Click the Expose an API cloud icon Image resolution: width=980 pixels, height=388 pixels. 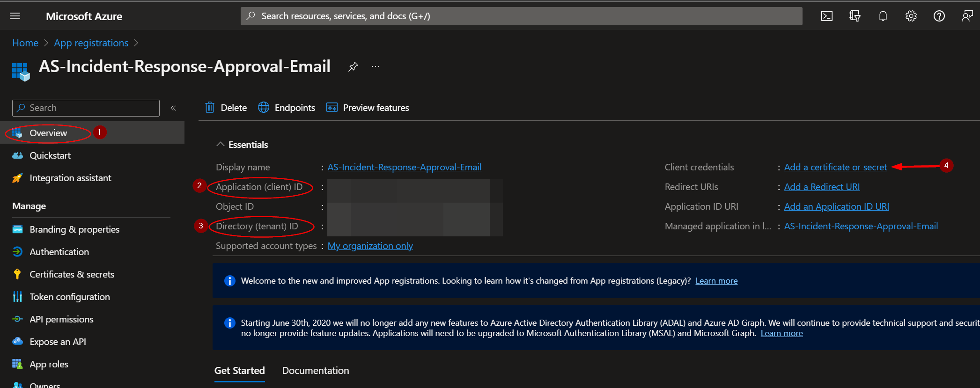[x=17, y=342]
